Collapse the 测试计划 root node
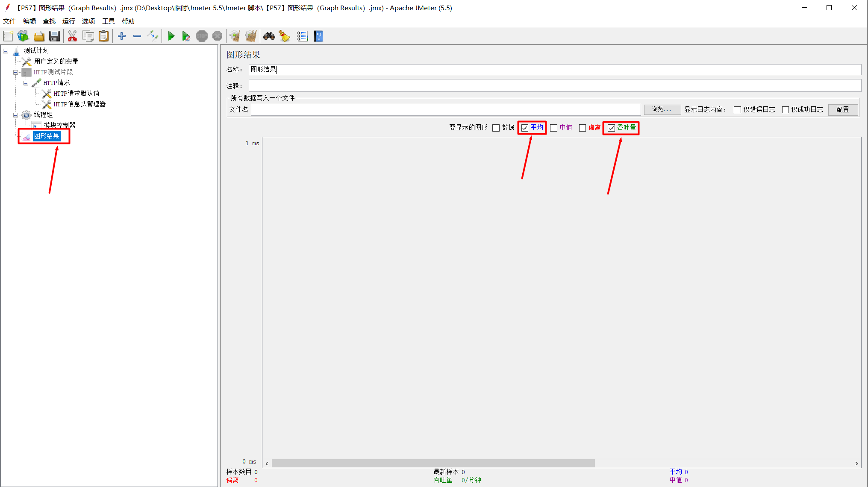 click(6, 51)
